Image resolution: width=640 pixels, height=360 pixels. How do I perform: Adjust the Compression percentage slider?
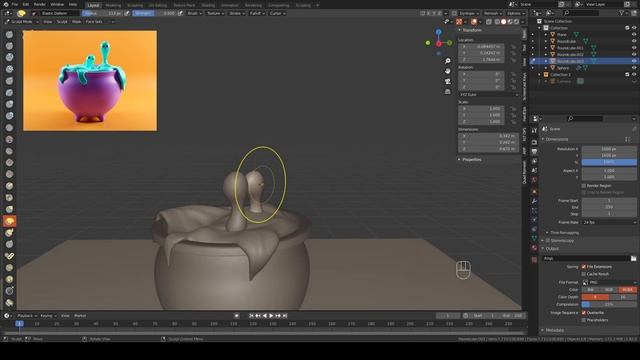coord(609,304)
